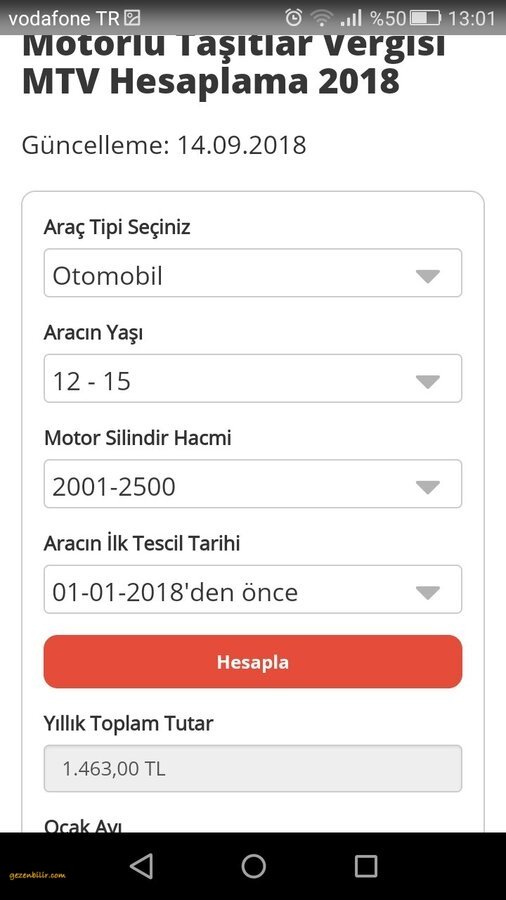Click the Yıllık Toplam Tutar result field
506x900 pixels.
pos(253,769)
